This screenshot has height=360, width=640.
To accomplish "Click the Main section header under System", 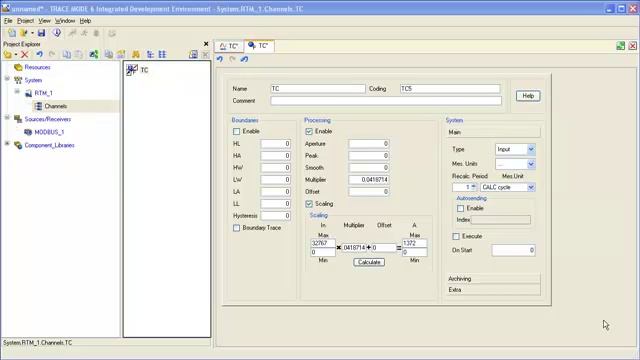I will tap(493, 132).
